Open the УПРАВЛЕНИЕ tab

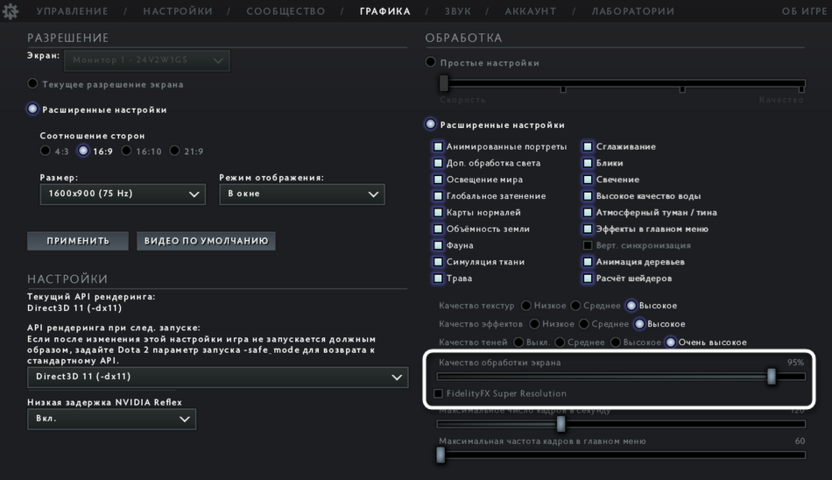tap(72, 12)
